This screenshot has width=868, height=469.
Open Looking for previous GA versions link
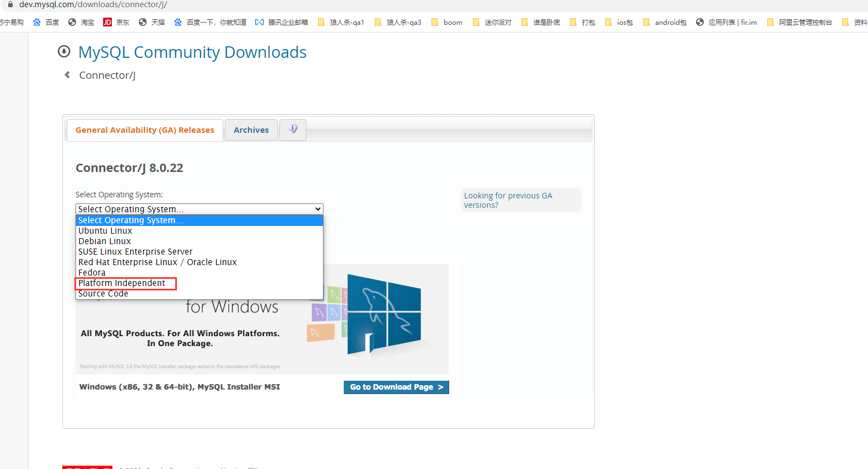coord(508,200)
